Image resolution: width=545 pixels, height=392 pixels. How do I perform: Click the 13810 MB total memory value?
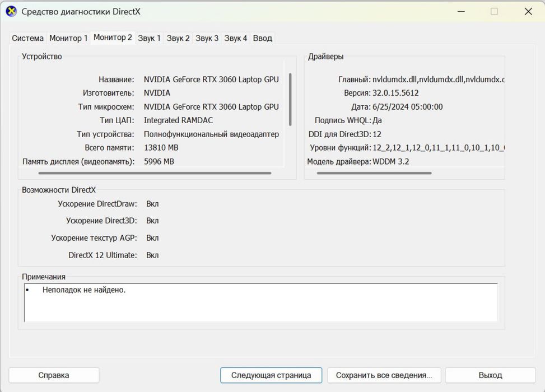(x=161, y=148)
